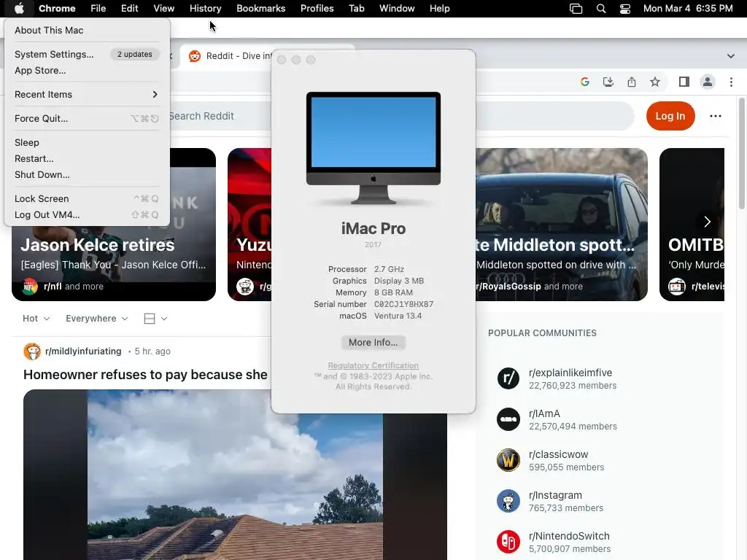747x560 pixels.
Task: Open the View menu in menu bar
Action: click(164, 9)
